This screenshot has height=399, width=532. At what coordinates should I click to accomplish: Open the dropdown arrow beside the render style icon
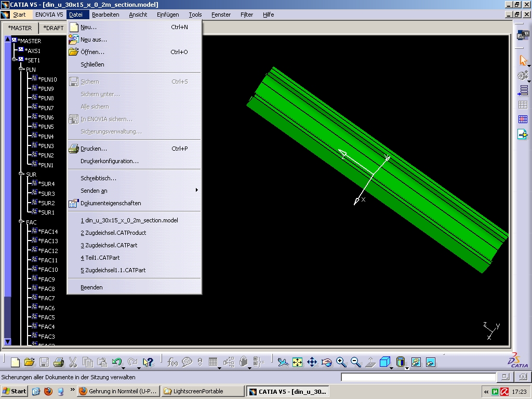point(407,368)
